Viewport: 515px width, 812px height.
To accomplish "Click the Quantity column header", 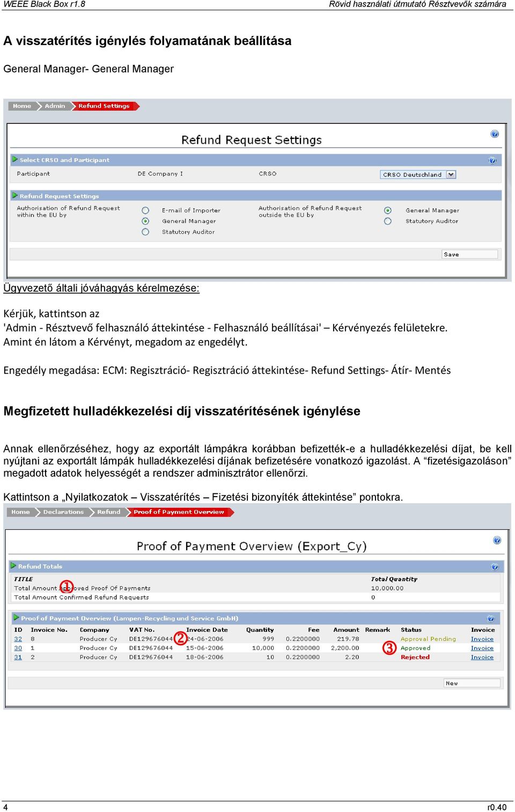I will [260, 630].
